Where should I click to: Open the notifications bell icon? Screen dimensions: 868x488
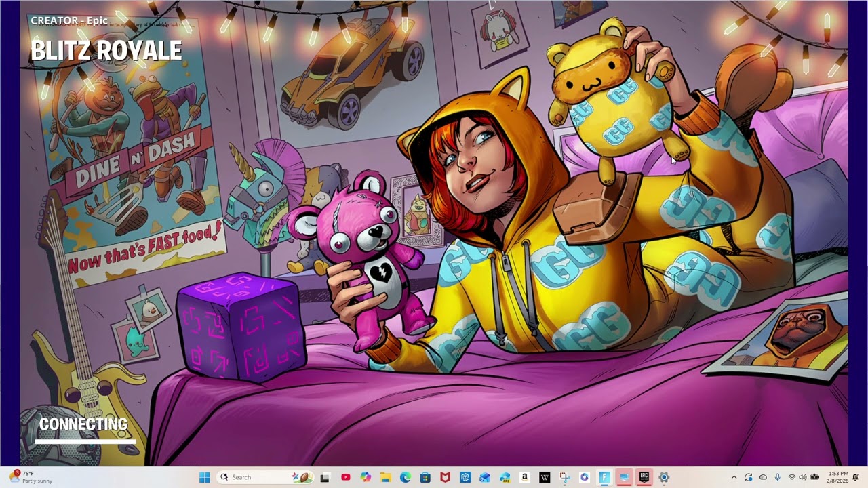pos(856,477)
